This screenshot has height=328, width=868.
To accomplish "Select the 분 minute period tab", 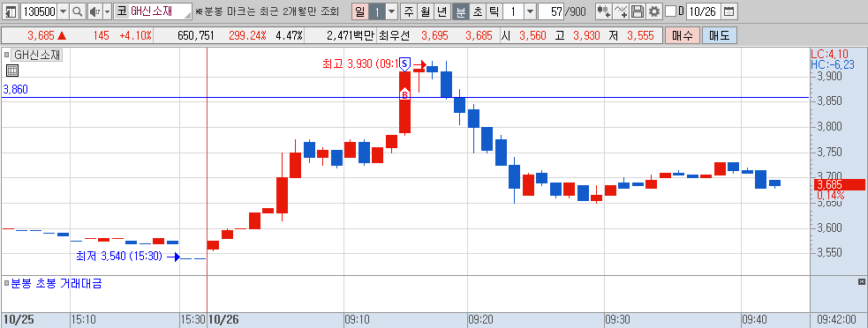I will pos(460,11).
